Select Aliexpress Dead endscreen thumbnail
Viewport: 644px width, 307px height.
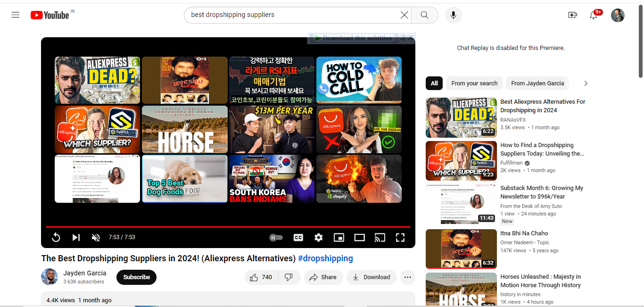(x=98, y=80)
